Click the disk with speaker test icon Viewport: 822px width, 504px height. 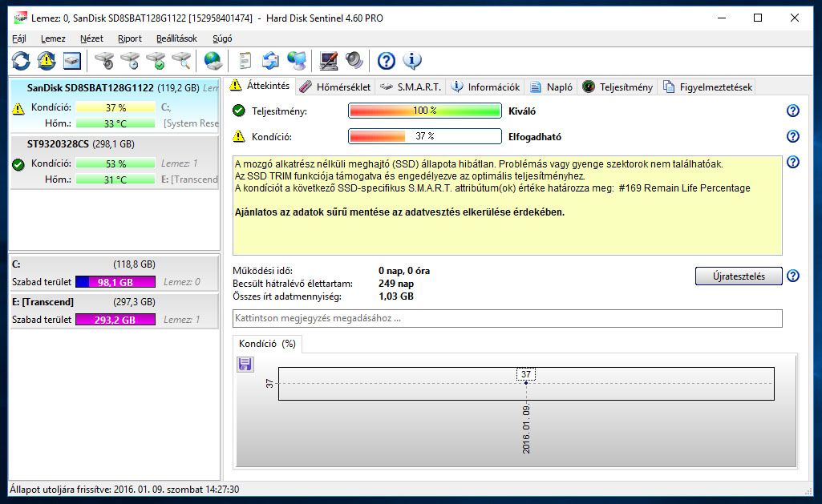104,61
